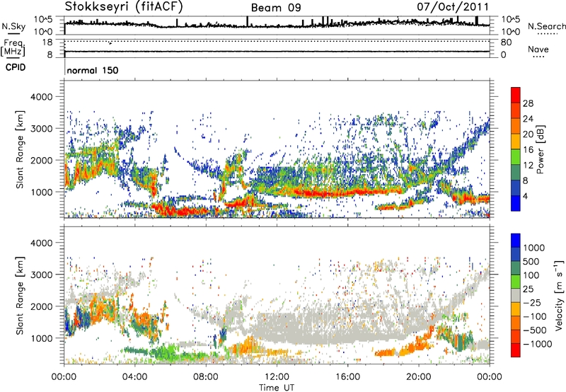
Task: Click the date '07/Oct/2011'
Action: (x=453, y=7)
